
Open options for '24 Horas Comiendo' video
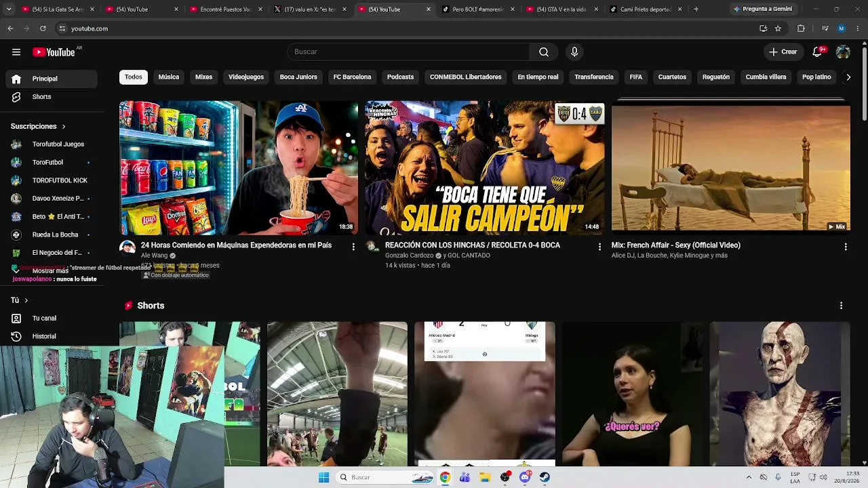tap(353, 247)
